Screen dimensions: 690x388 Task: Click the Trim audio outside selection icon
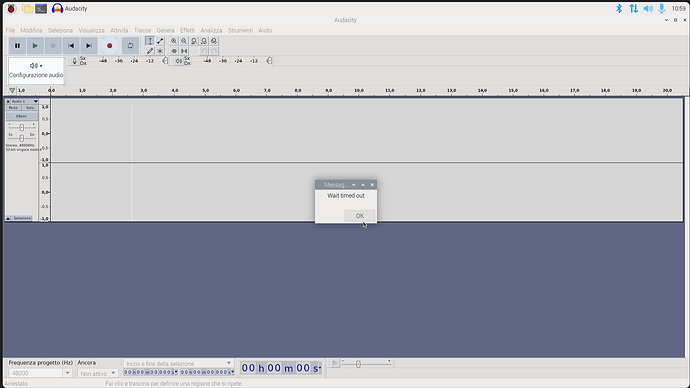coord(174,51)
